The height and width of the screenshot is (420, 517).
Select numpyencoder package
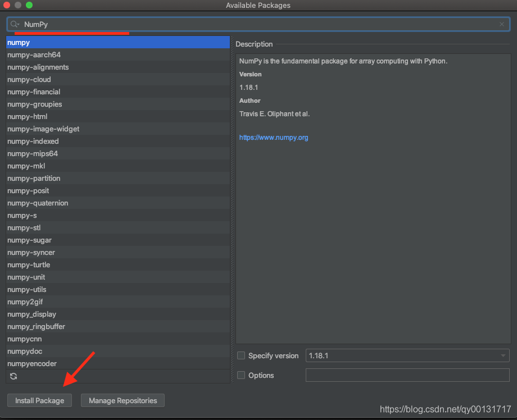tap(117, 364)
